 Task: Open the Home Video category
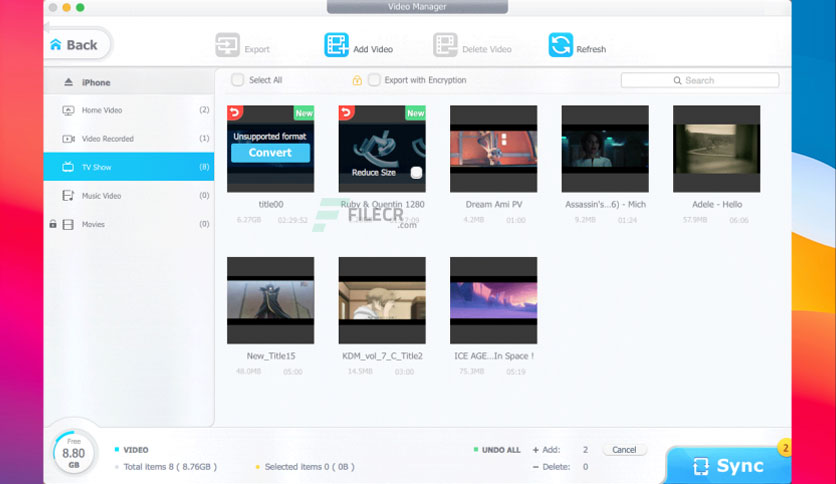click(129, 110)
